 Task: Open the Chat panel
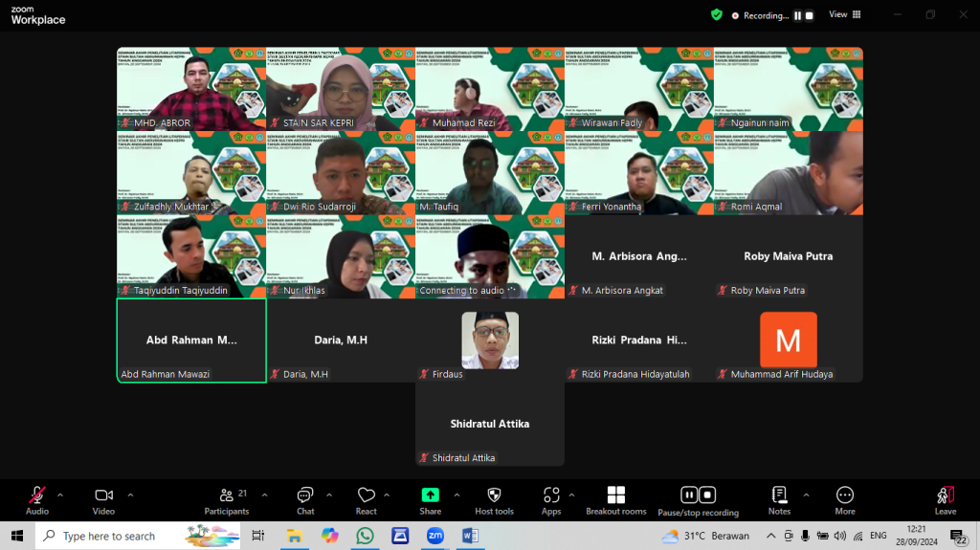(305, 501)
